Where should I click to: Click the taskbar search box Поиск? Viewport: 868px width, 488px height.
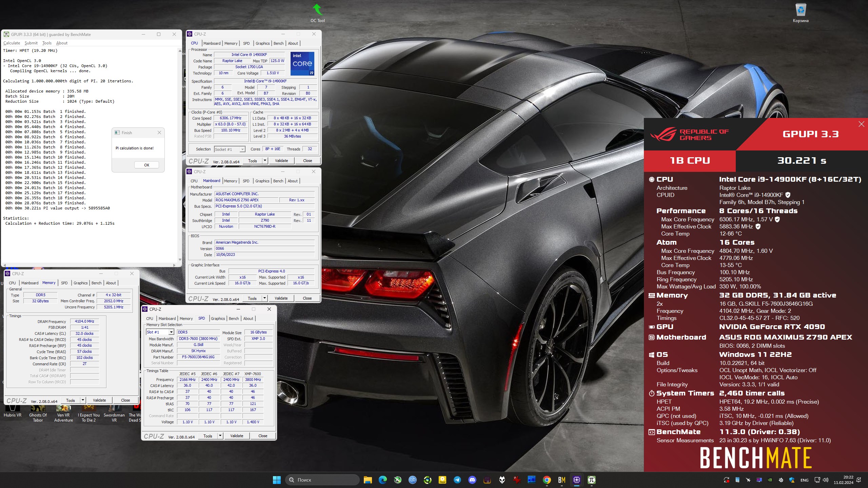click(x=322, y=480)
